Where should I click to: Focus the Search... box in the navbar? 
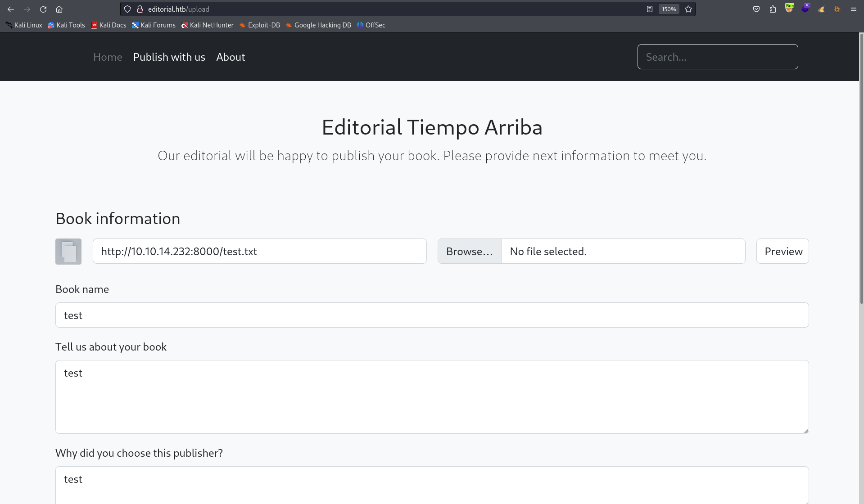coord(718,57)
